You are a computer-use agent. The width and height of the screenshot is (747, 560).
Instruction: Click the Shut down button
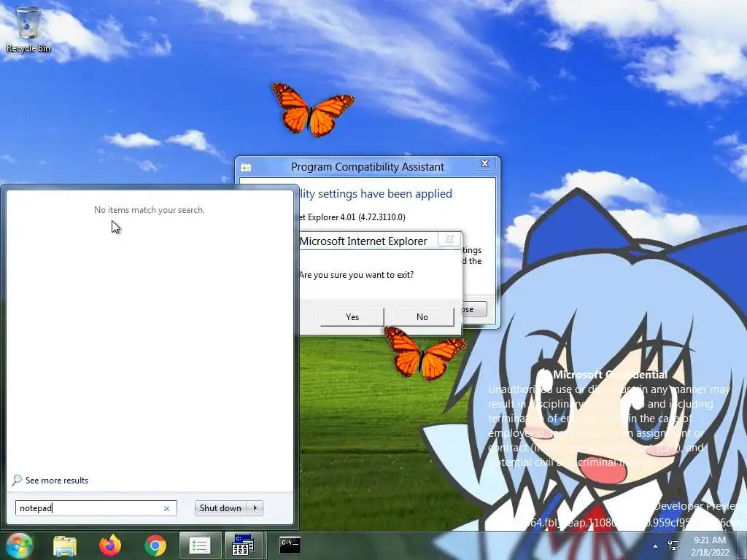(220, 508)
